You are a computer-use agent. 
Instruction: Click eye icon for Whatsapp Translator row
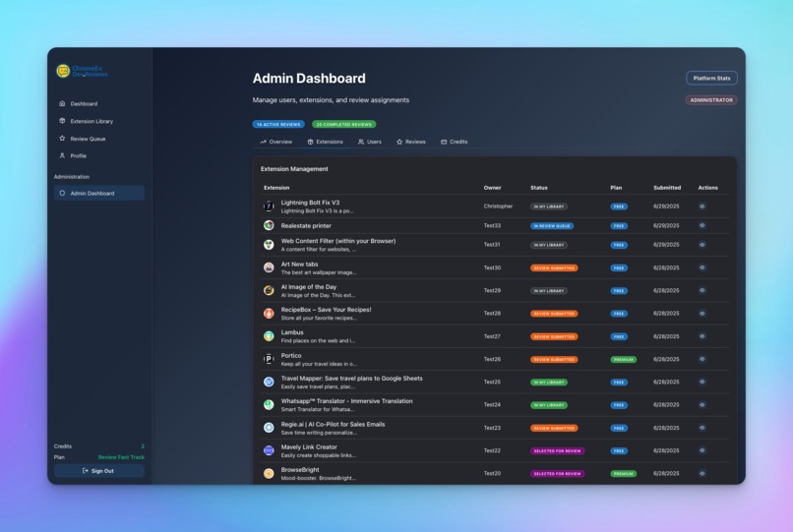[x=701, y=404]
